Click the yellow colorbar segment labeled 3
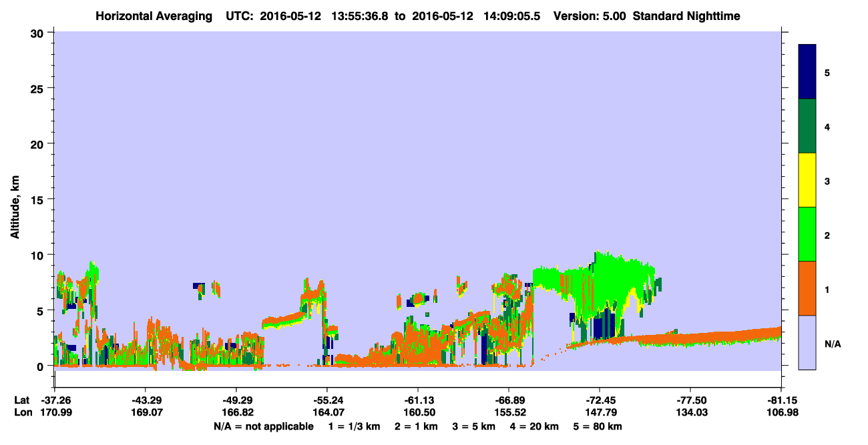This screenshot has width=868, height=445. click(807, 180)
